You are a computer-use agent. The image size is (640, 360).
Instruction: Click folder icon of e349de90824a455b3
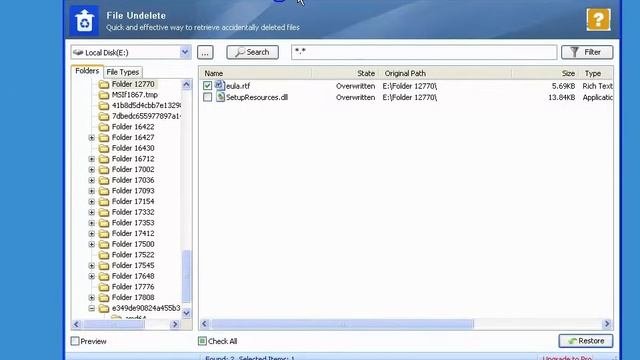click(x=104, y=308)
